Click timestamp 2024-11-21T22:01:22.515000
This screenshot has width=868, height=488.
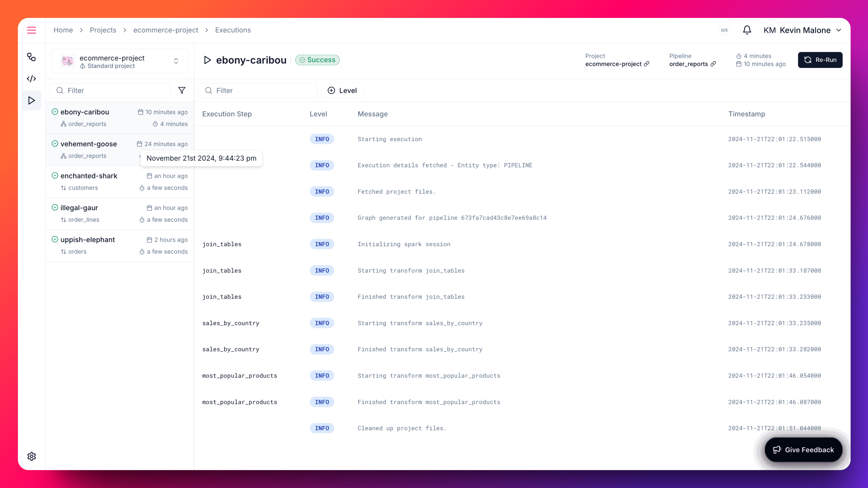pyautogui.click(x=774, y=139)
